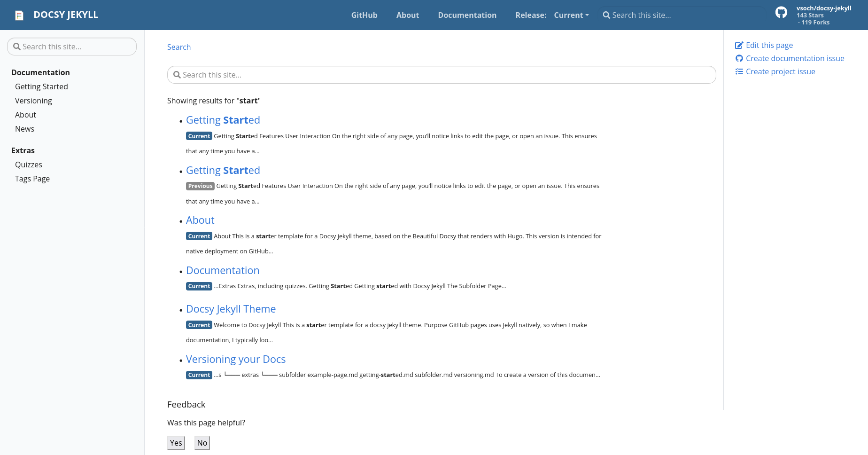Click the GitHub octocat icon in top-right corner

click(781, 12)
